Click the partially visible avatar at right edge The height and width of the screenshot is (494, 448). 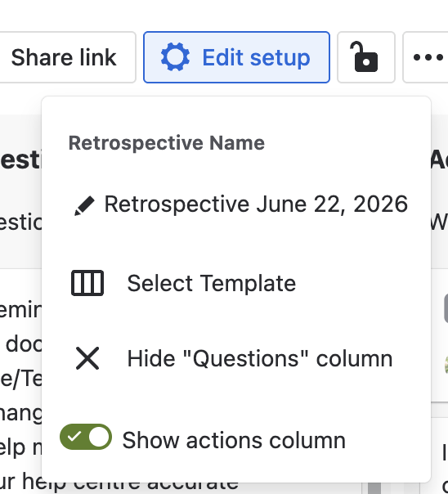pos(446,365)
